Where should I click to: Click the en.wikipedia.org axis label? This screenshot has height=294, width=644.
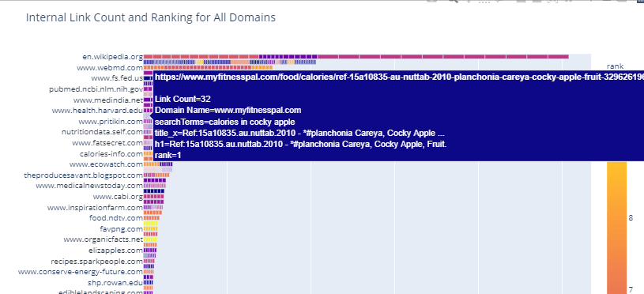(x=112, y=57)
